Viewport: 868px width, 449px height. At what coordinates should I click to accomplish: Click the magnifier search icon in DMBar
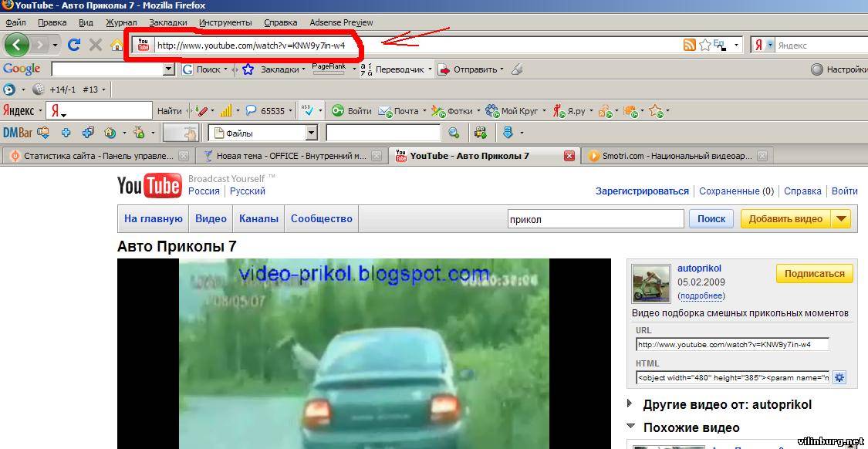pos(454,133)
